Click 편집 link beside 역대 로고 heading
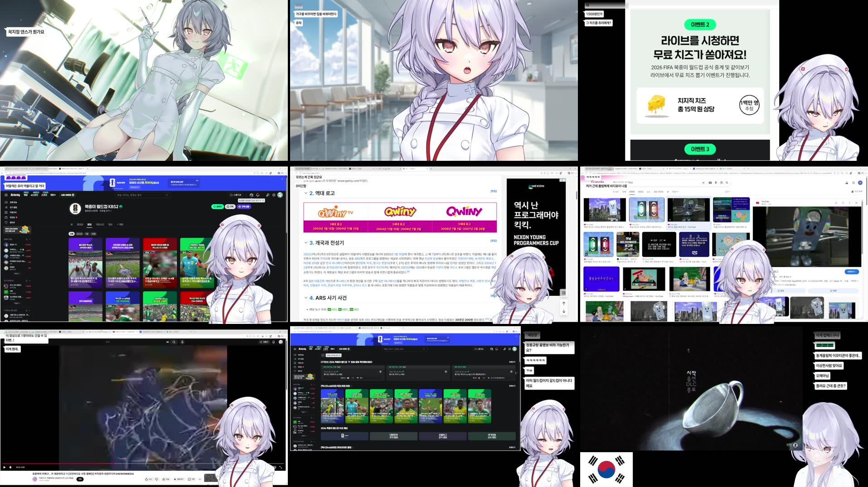Image resolution: width=868 pixels, height=487 pixels. (x=494, y=191)
